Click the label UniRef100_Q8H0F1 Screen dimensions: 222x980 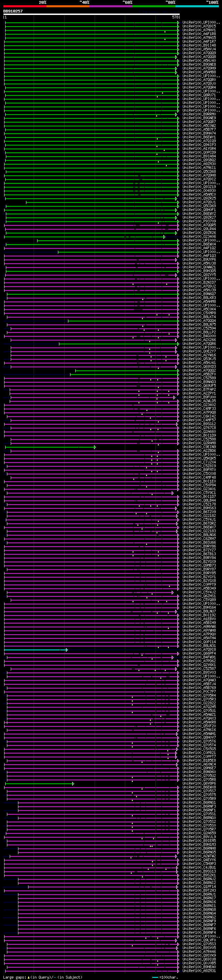coord(199,210)
